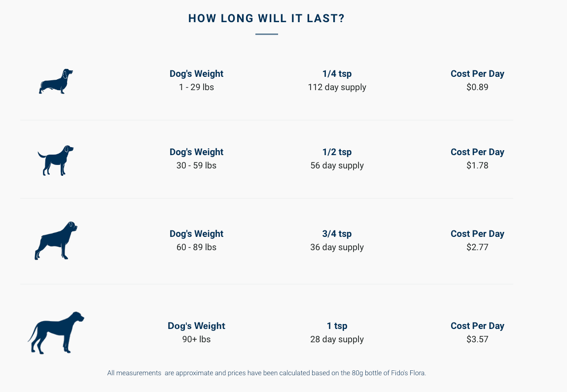Select the "60 - 89 lbs" weight text
567x392 pixels.
pos(196,247)
